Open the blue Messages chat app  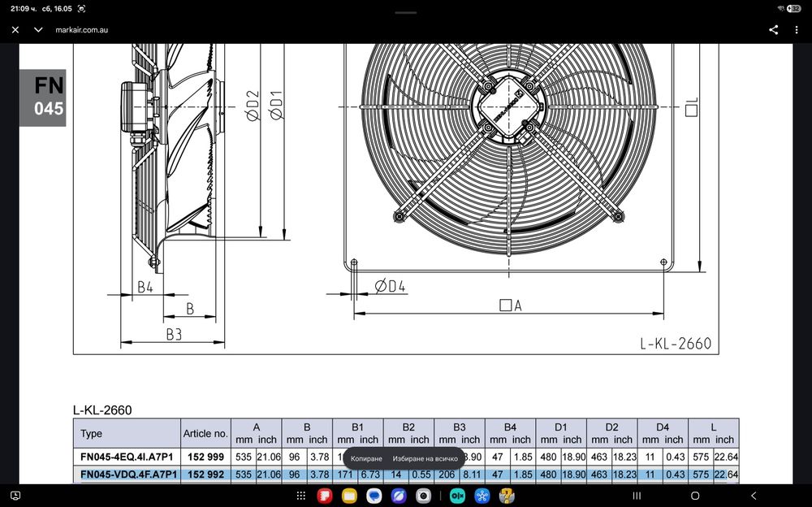(x=374, y=496)
